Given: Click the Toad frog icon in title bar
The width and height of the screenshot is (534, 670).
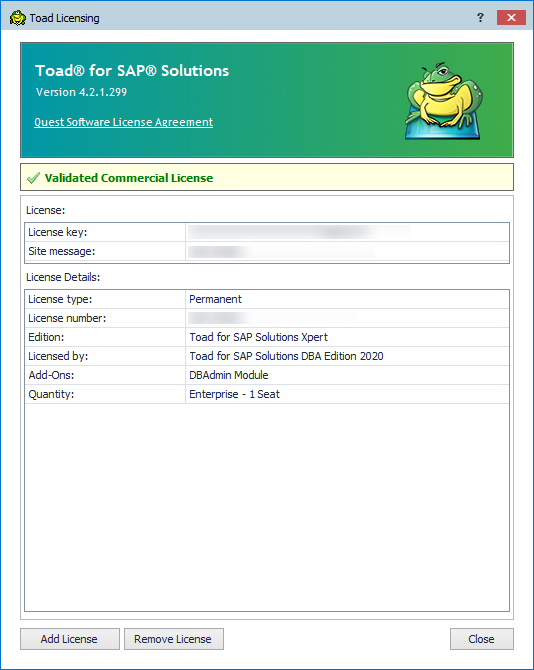Looking at the screenshot, I should tap(18, 18).
